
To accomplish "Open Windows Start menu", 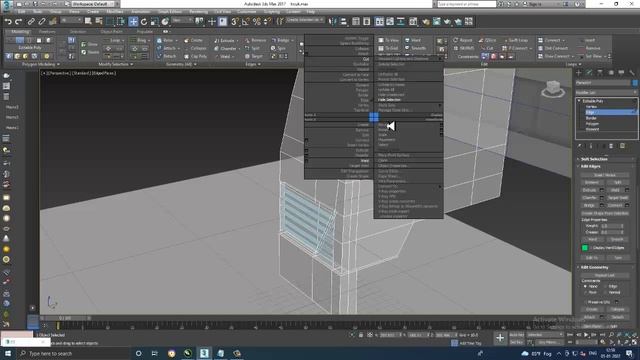I will 8,353.
